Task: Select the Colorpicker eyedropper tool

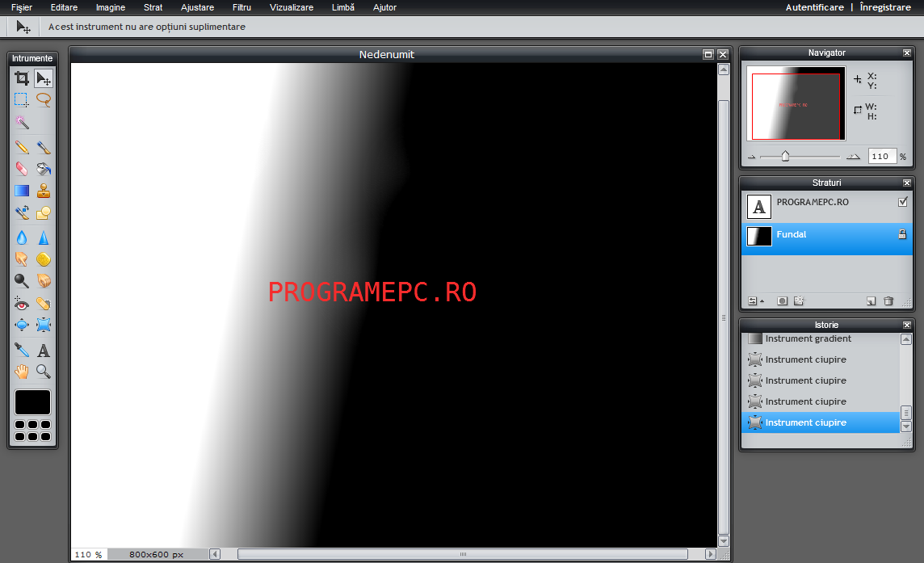Action: pos(22,351)
